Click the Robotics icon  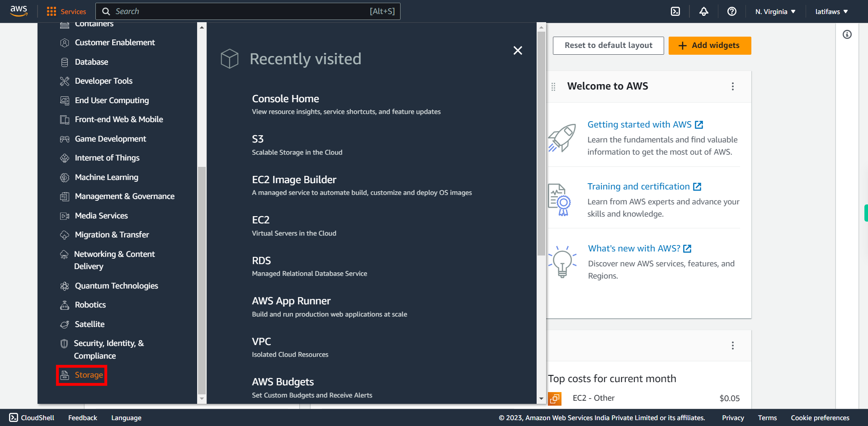pos(65,305)
